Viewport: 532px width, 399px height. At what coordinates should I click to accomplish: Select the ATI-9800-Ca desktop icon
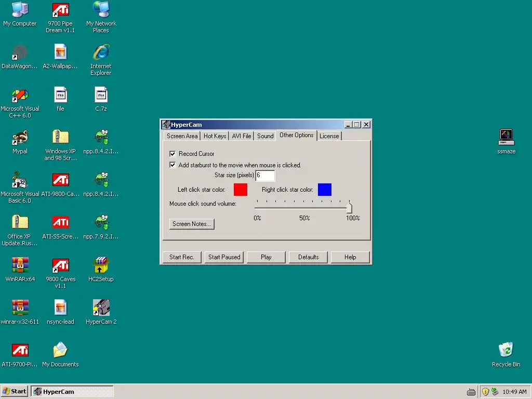[60, 185]
